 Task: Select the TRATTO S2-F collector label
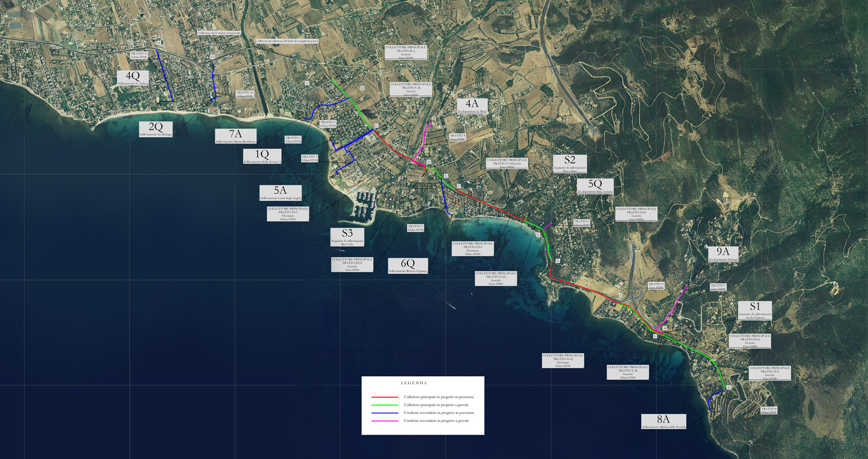pyautogui.click(x=473, y=249)
